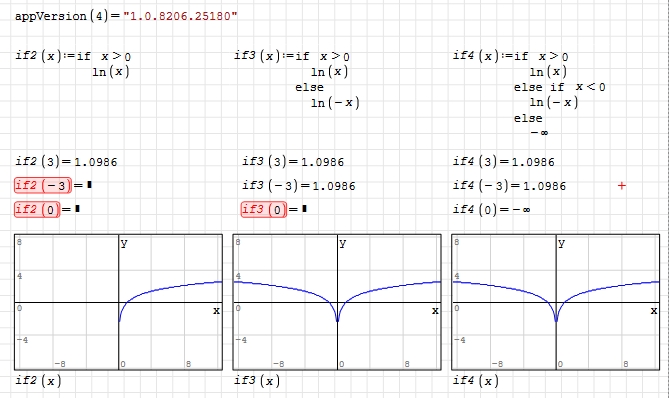Click the if3(x) label under second plot
This screenshot has height=398, width=669.
257,381
